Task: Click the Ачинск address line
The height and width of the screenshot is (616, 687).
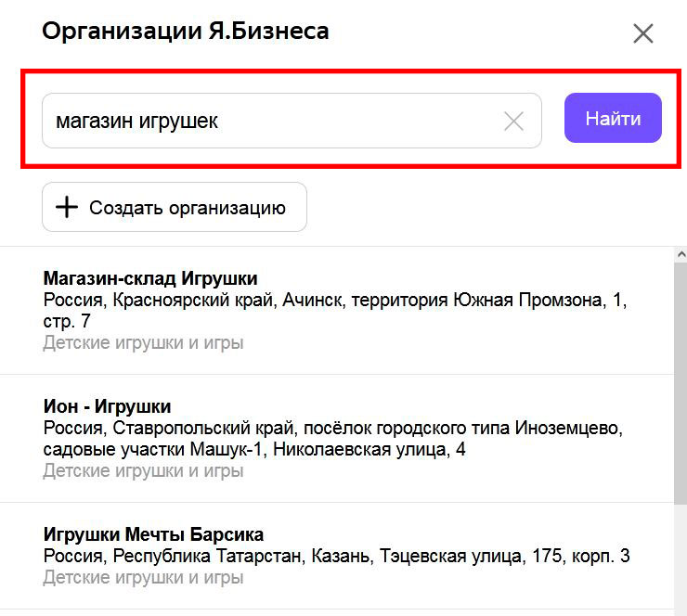Action: pos(335,311)
